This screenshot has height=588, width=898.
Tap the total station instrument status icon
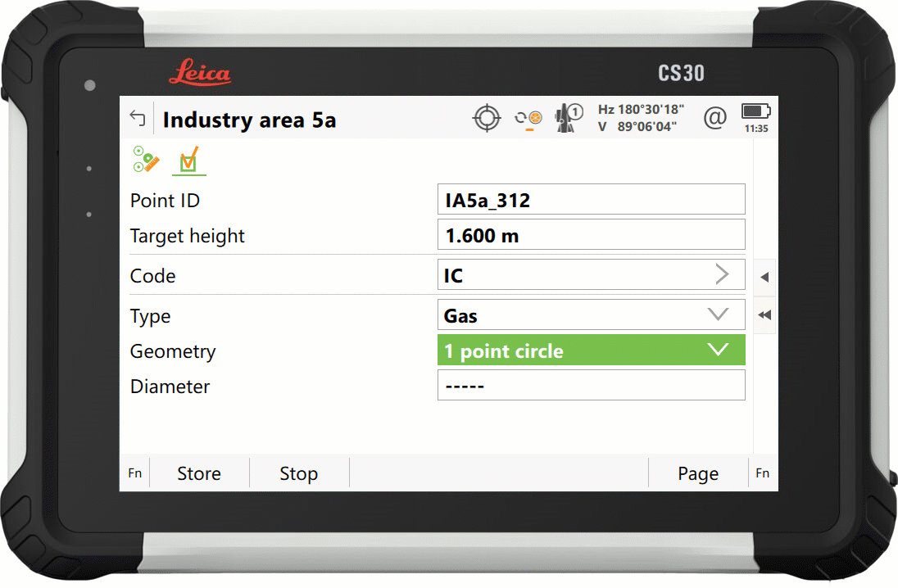click(x=567, y=117)
